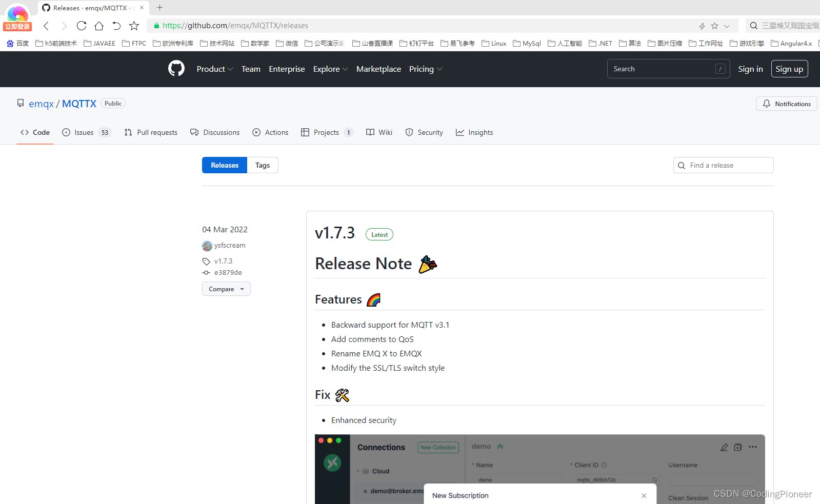Click the browser search magnifier icon
The width and height of the screenshot is (820, 504).
click(x=753, y=26)
